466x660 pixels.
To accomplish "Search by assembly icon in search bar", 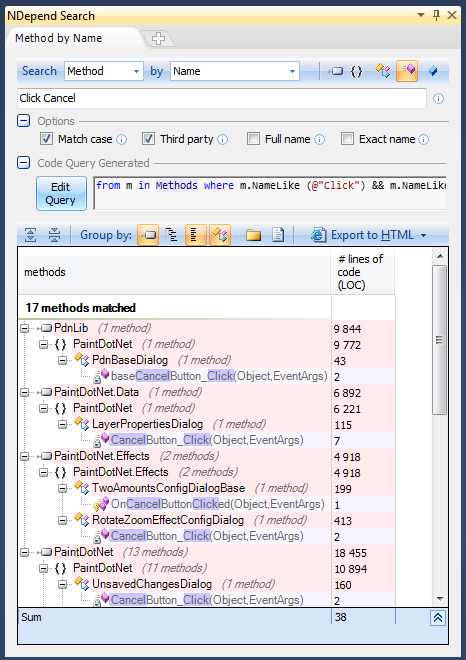I will [335, 71].
